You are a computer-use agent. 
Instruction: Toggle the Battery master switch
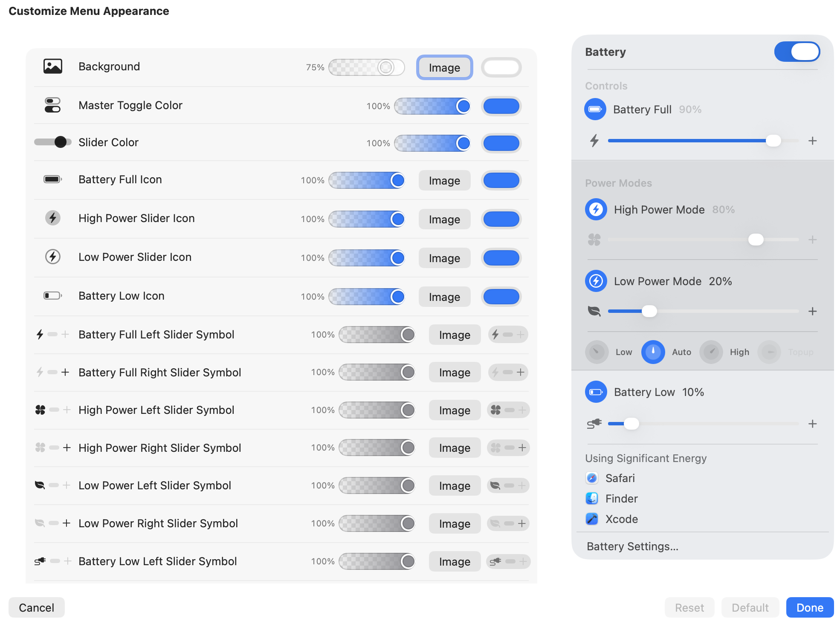tap(797, 52)
